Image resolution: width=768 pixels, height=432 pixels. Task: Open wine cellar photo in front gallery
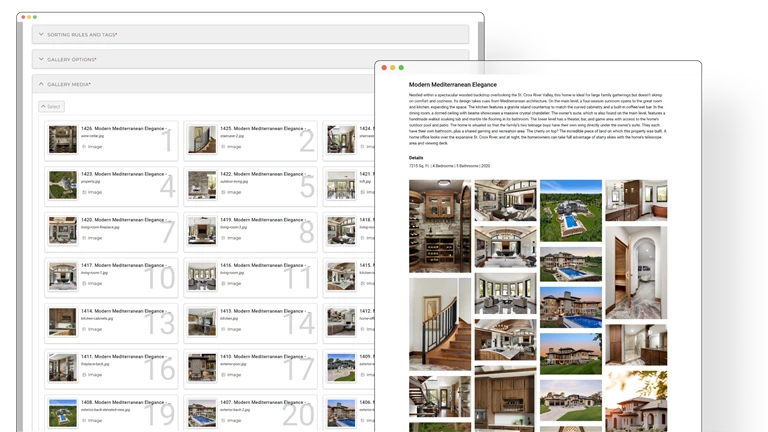coord(440,226)
